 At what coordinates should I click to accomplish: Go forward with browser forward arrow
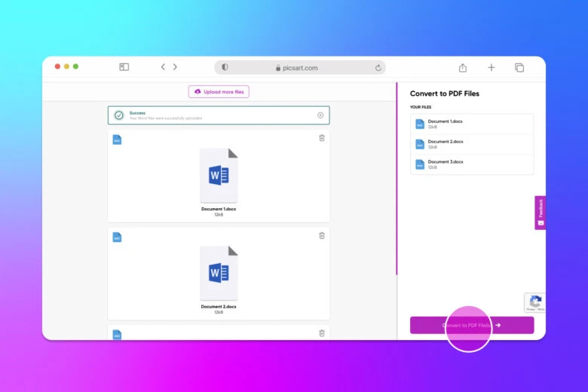176,67
